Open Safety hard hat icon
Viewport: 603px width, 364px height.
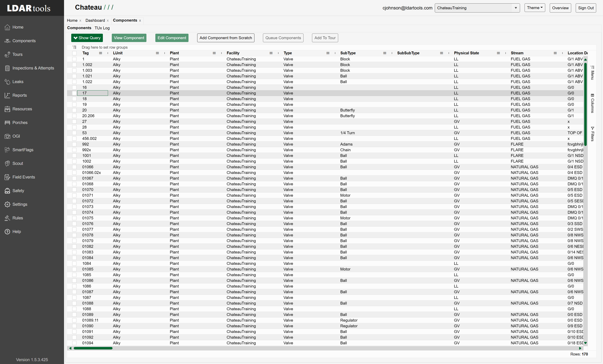pos(7,191)
